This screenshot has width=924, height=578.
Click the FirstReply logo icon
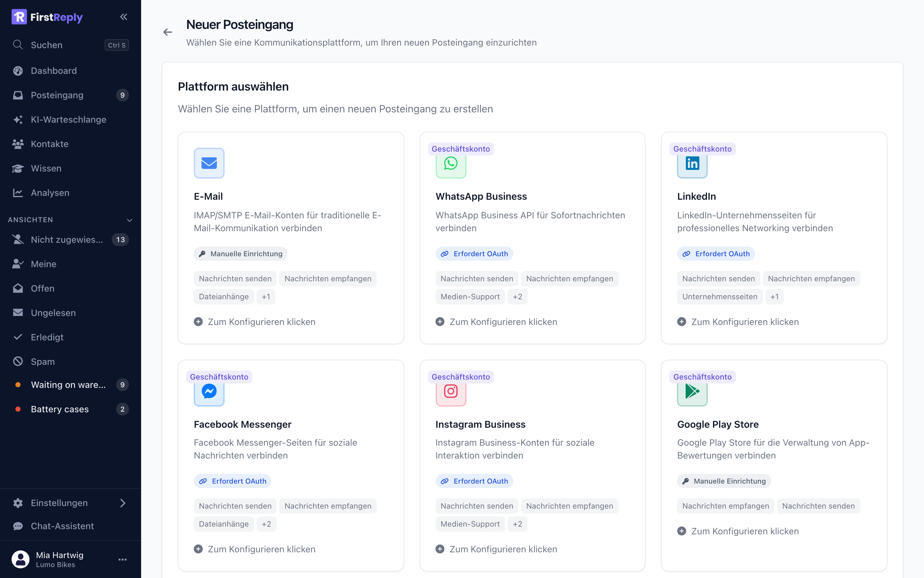click(19, 17)
